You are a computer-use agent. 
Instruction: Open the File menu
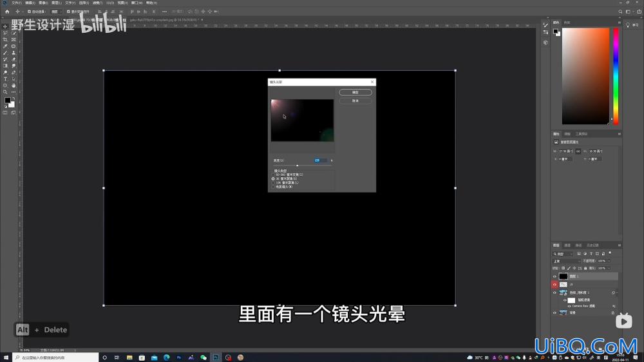(x=17, y=3)
